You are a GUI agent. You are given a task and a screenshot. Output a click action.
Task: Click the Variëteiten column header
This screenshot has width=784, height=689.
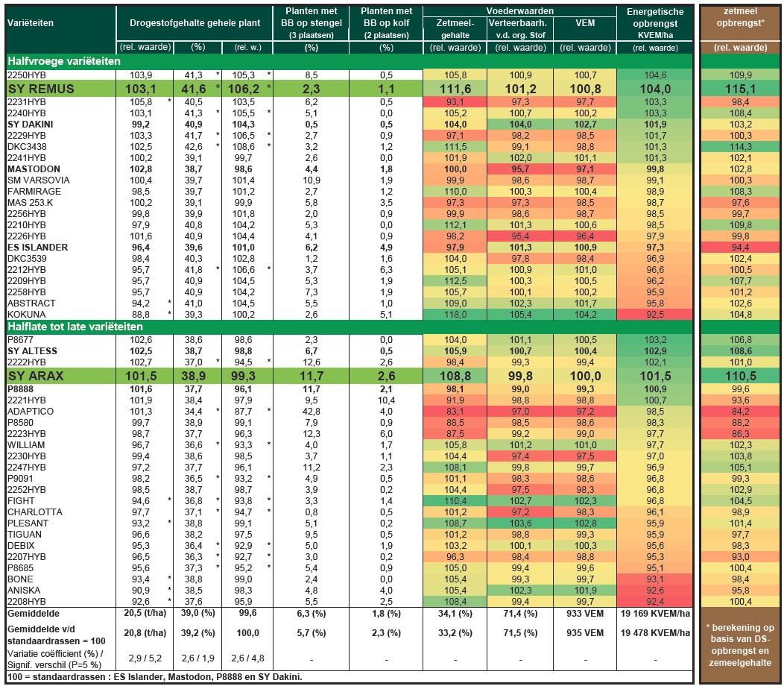(30, 23)
